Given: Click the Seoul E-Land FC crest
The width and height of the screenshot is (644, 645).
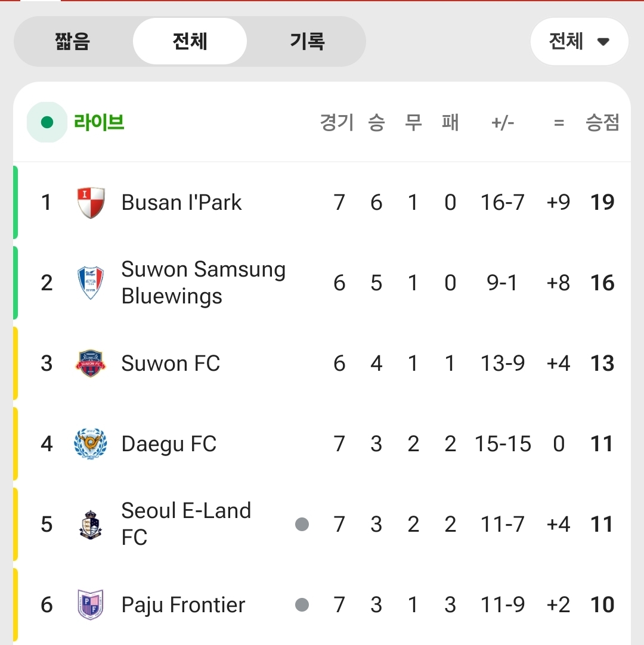Looking at the screenshot, I should [91, 525].
